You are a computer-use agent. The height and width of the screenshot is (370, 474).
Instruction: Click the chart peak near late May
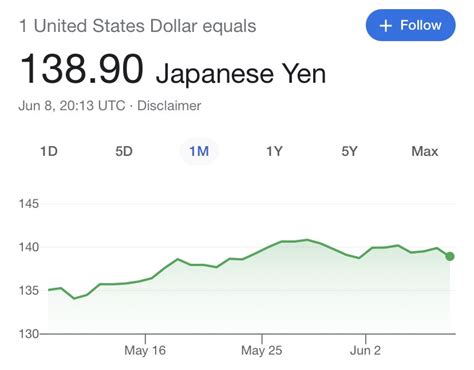307,240
